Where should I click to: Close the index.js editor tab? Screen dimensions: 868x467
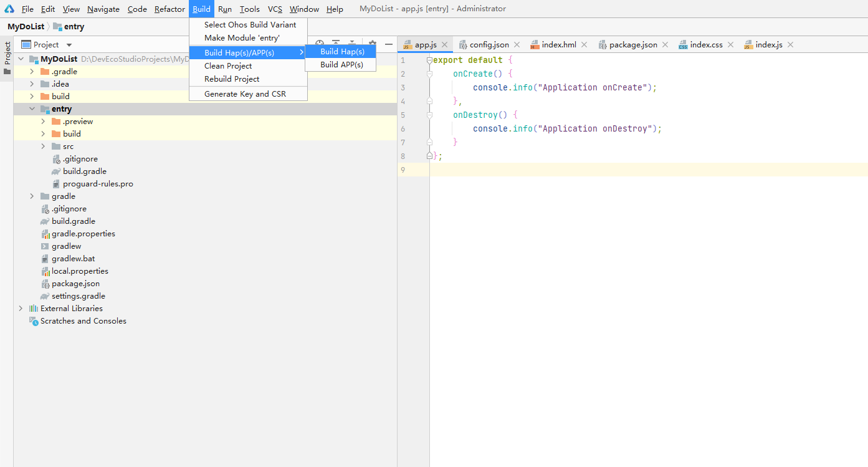(790, 45)
